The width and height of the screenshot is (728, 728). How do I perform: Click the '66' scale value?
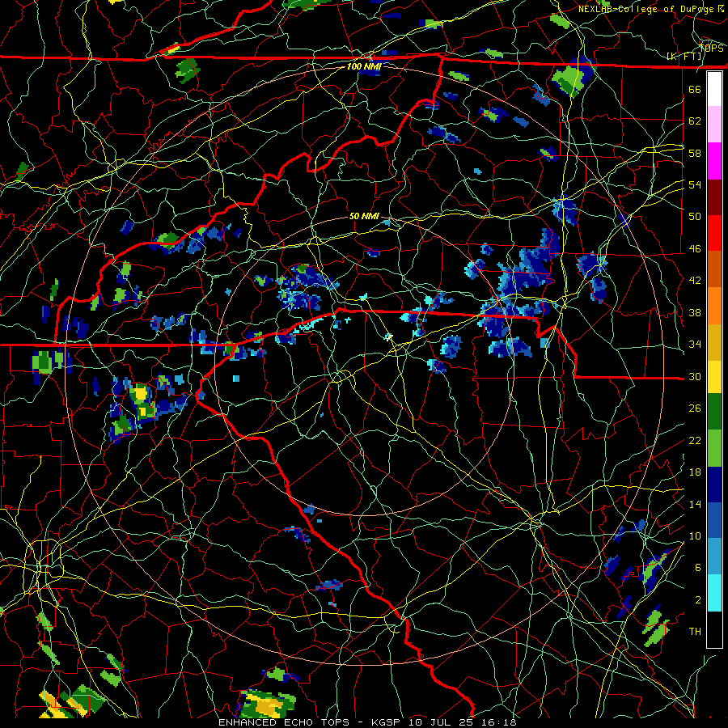695,89
